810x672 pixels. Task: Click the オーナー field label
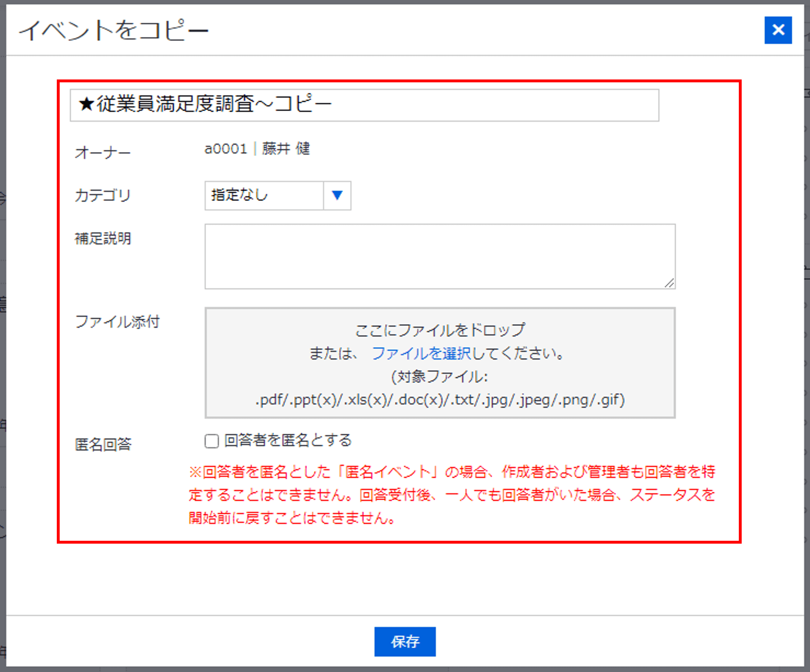point(102,153)
